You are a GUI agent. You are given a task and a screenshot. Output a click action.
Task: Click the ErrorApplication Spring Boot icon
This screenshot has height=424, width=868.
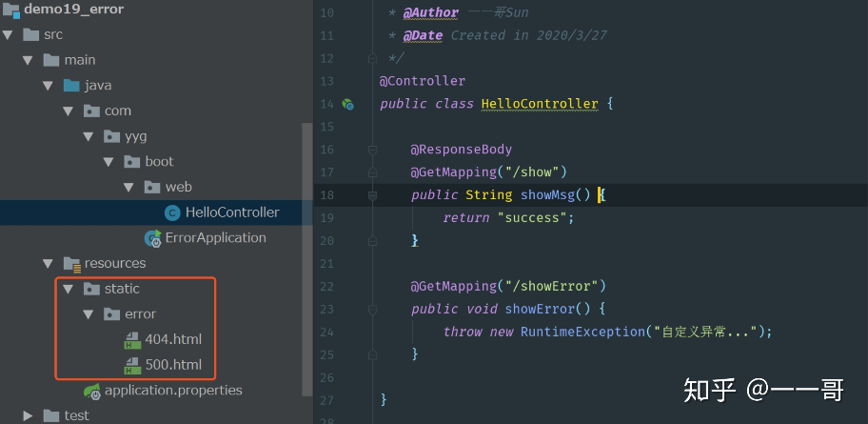(153, 238)
